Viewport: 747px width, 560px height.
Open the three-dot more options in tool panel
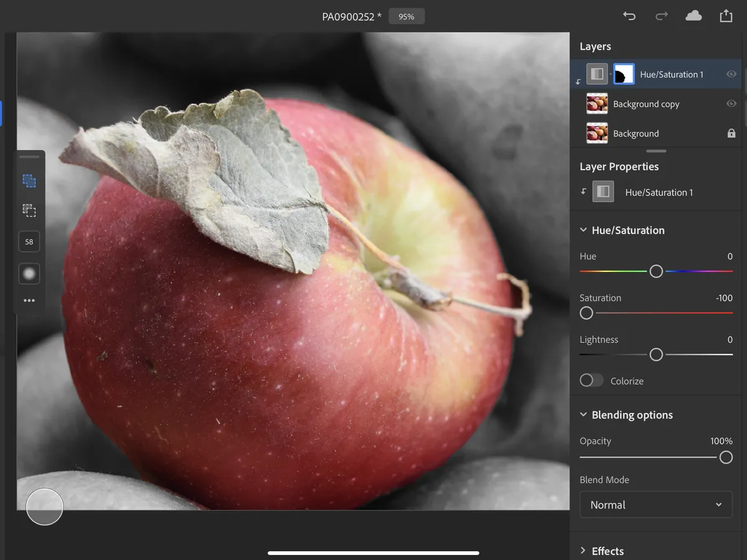click(29, 301)
